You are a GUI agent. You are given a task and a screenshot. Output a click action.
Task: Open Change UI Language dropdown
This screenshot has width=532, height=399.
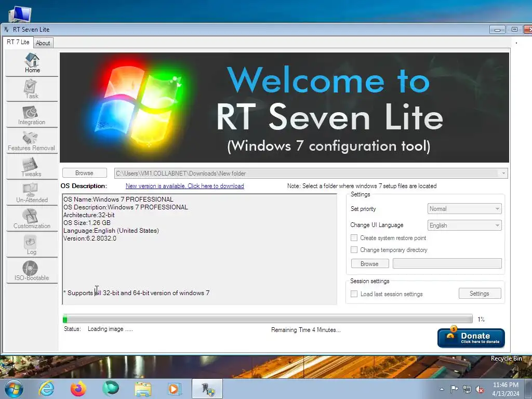(x=464, y=225)
